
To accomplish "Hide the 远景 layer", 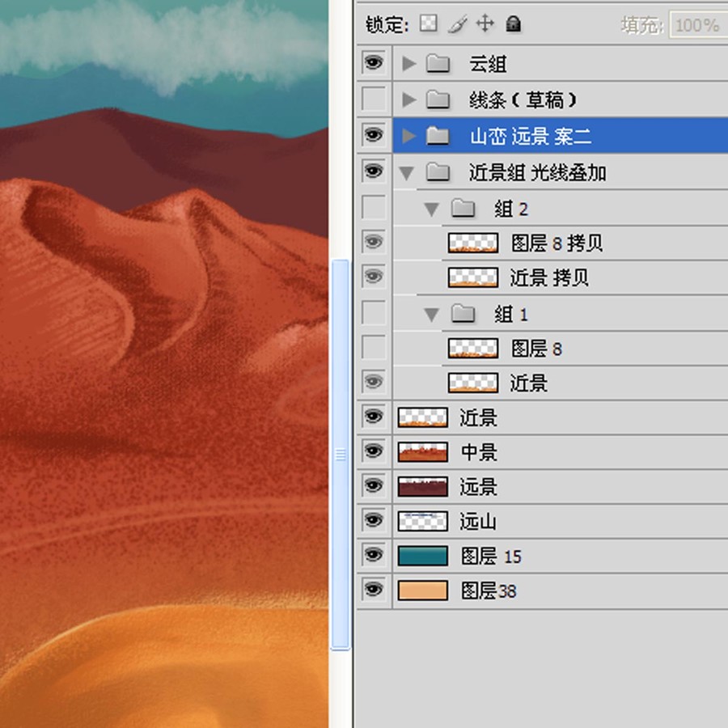I will pyautogui.click(x=374, y=485).
